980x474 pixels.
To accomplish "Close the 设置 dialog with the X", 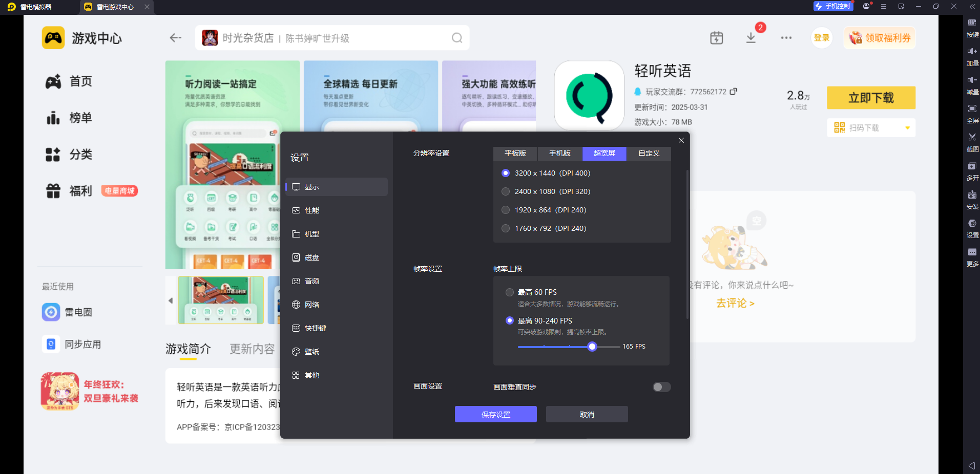I will point(681,140).
